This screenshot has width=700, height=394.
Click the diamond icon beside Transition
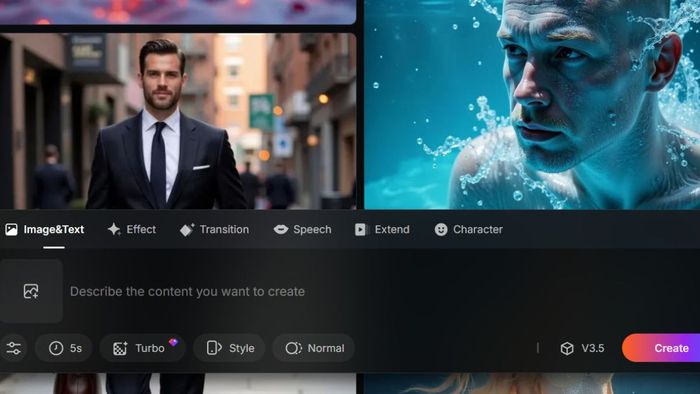(x=187, y=229)
